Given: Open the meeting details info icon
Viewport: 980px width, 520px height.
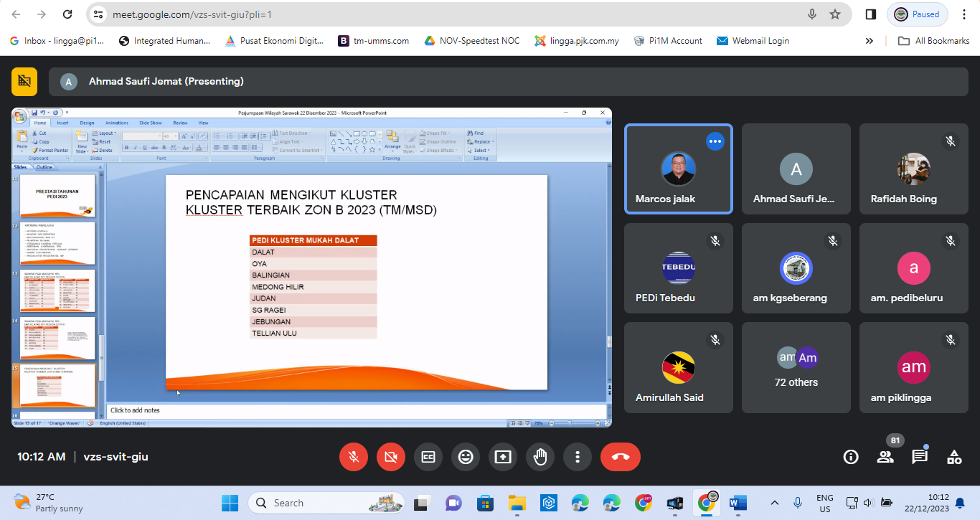Looking at the screenshot, I should pos(851,457).
